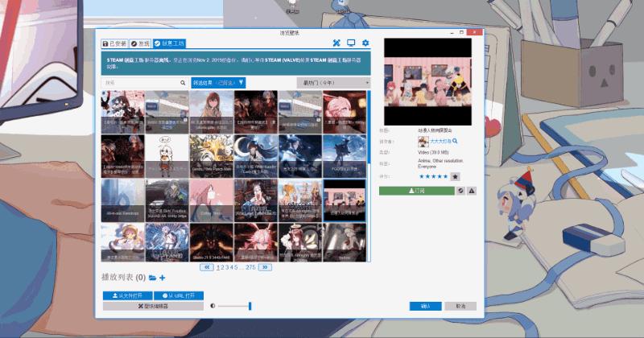Screen dimensions: 644x338
Task: Jump to last page 275
Action: coord(250,267)
